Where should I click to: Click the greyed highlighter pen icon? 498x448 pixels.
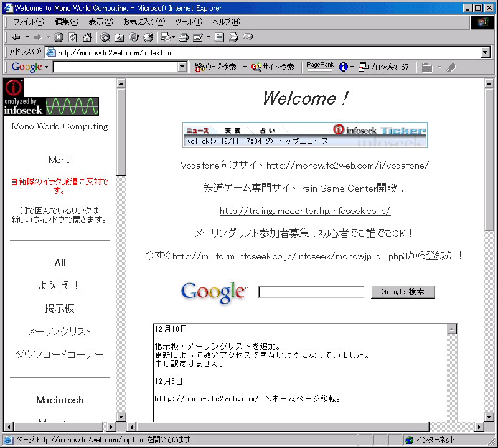click(451, 67)
